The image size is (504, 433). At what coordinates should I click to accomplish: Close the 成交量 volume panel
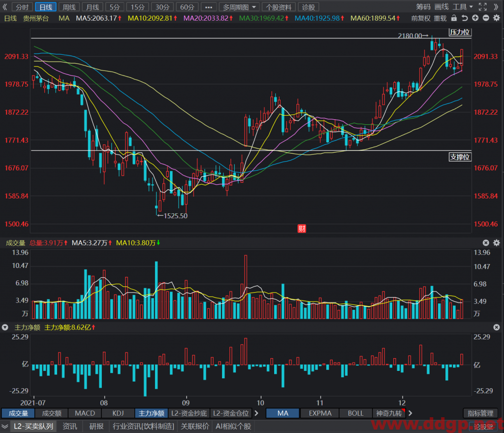[x=486, y=243]
